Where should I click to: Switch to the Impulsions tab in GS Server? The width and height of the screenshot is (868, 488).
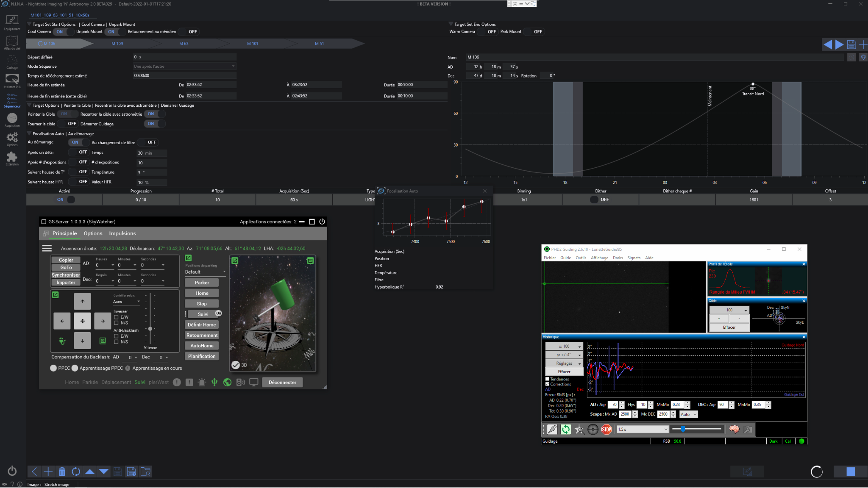click(122, 233)
